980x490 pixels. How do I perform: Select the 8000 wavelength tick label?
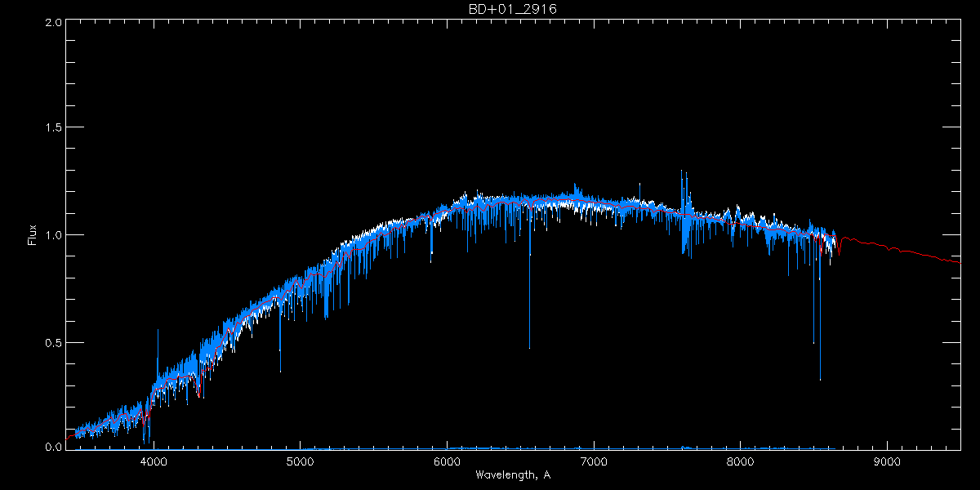coord(740,461)
